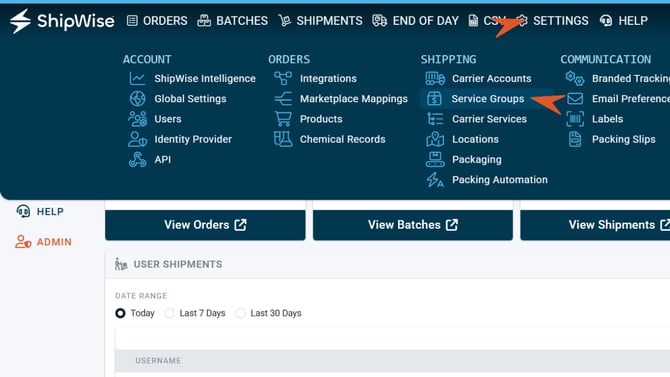Go to Users settings
Image resolution: width=670 pixels, height=377 pixels.
[x=168, y=119]
